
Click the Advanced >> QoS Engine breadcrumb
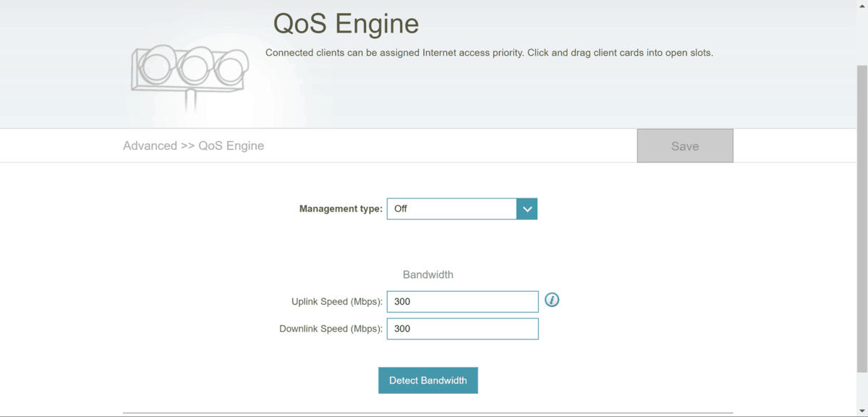coord(193,146)
